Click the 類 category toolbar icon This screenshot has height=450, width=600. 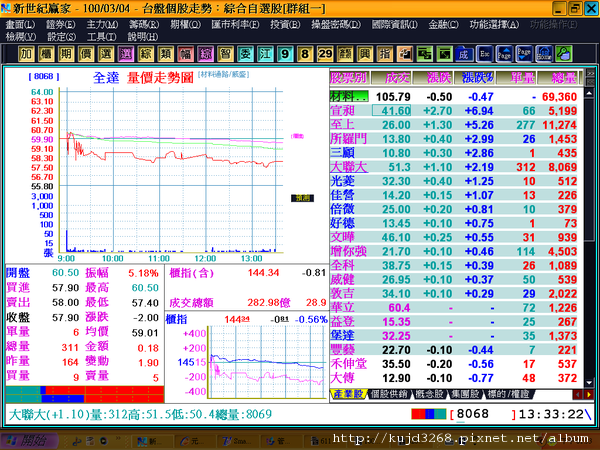165,54
